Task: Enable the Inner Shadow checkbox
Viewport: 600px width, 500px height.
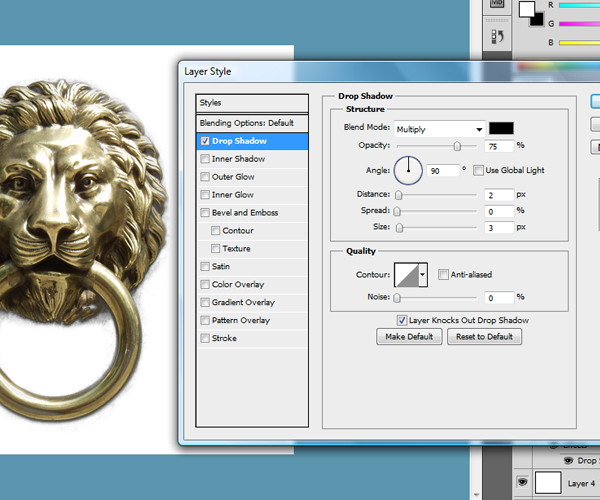Action: [x=205, y=159]
